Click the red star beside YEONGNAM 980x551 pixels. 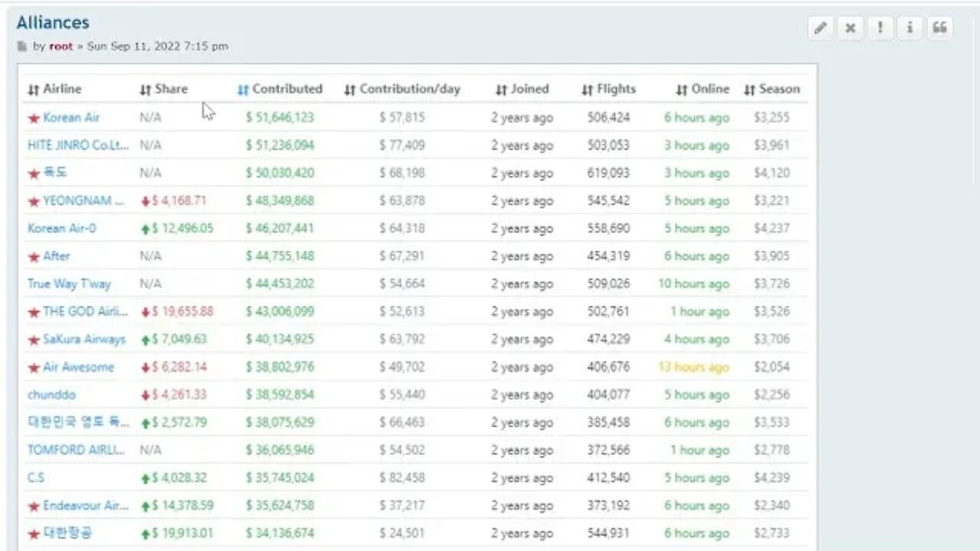click(x=34, y=201)
